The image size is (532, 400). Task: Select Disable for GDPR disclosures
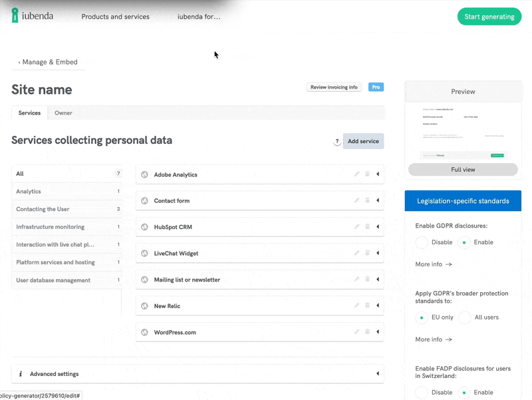422,242
